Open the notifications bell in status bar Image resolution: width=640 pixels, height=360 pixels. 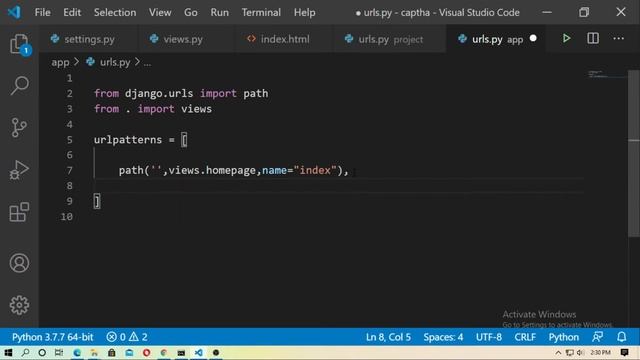(621, 337)
